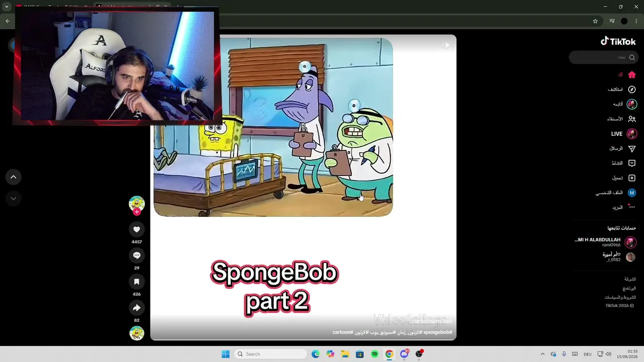This screenshot has height=362, width=644.
Task: Open comments using the speech bubble icon
Action: (136, 255)
